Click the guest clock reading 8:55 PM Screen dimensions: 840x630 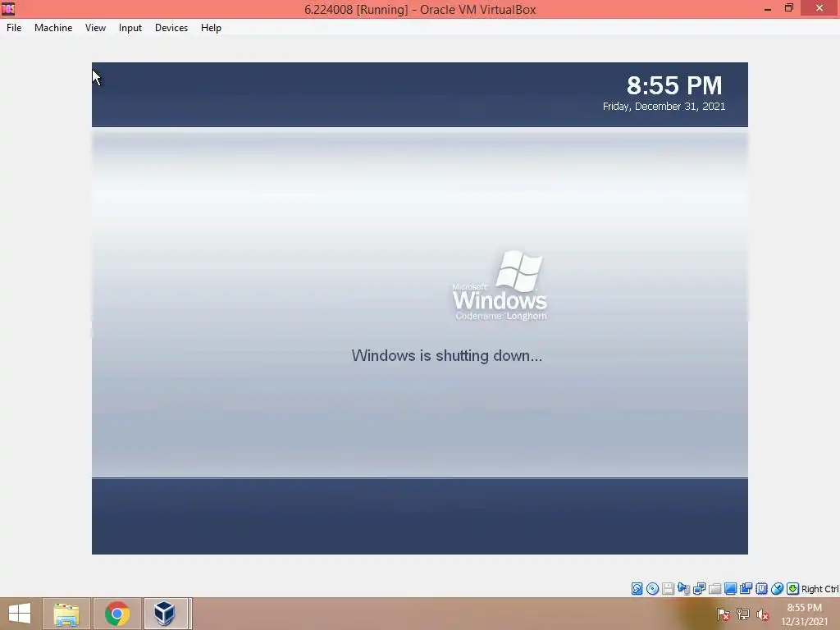[674, 85]
